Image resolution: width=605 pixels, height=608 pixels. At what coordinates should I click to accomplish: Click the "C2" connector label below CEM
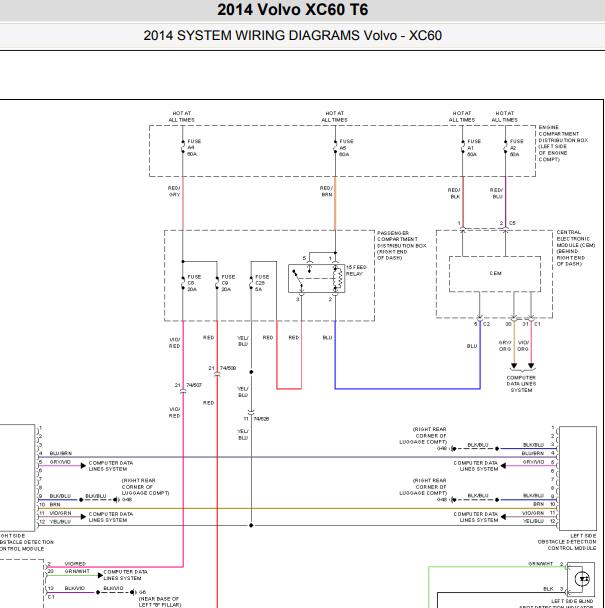pyautogui.click(x=486, y=324)
